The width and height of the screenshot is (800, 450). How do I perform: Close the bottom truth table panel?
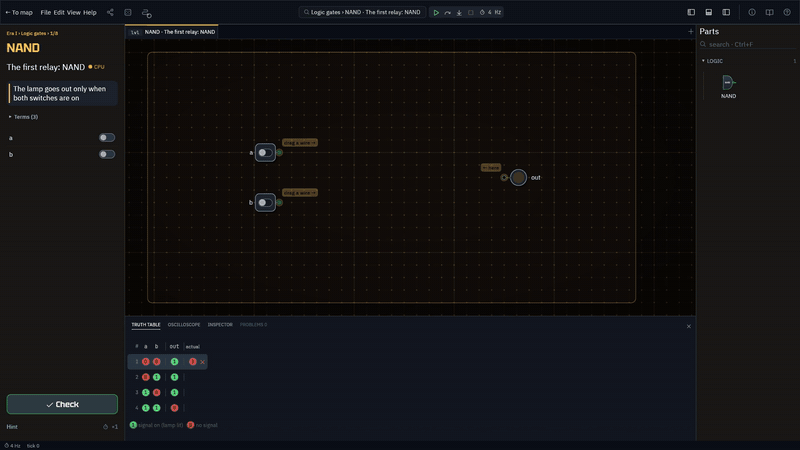point(688,327)
